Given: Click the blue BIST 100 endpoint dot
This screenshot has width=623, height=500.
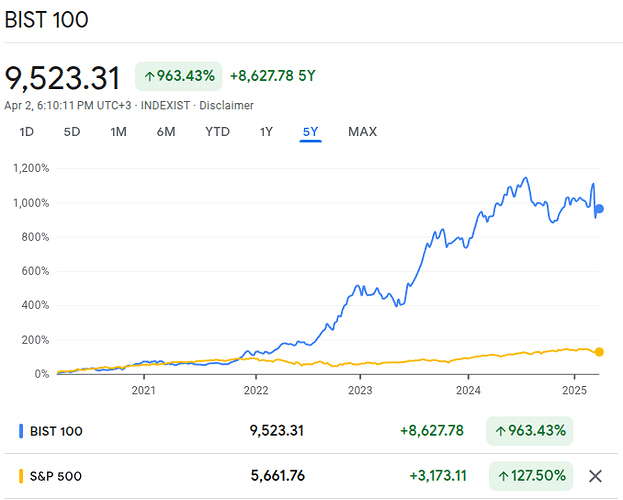Looking at the screenshot, I should pyautogui.click(x=599, y=209).
